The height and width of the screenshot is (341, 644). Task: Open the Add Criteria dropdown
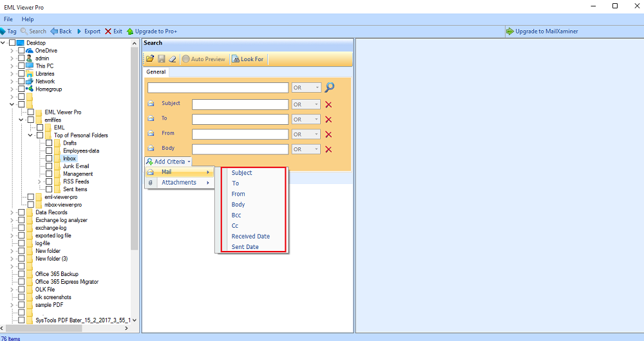pos(168,161)
